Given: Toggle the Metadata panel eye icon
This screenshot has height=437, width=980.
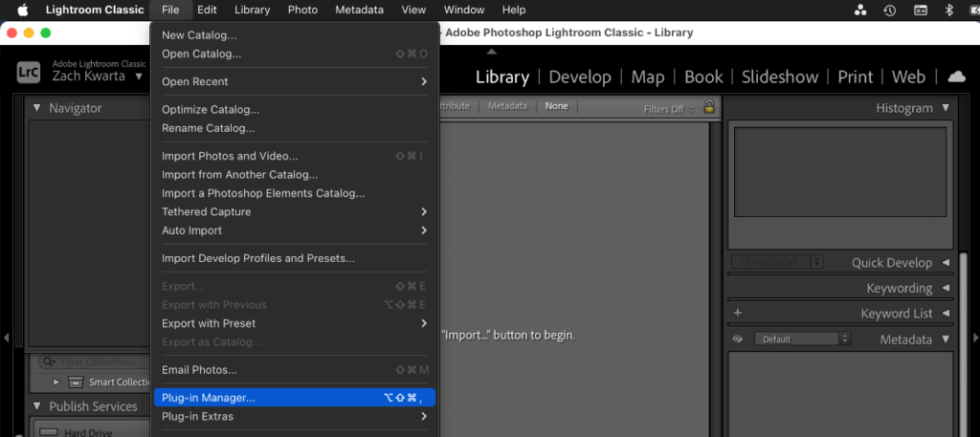Looking at the screenshot, I should [x=738, y=339].
